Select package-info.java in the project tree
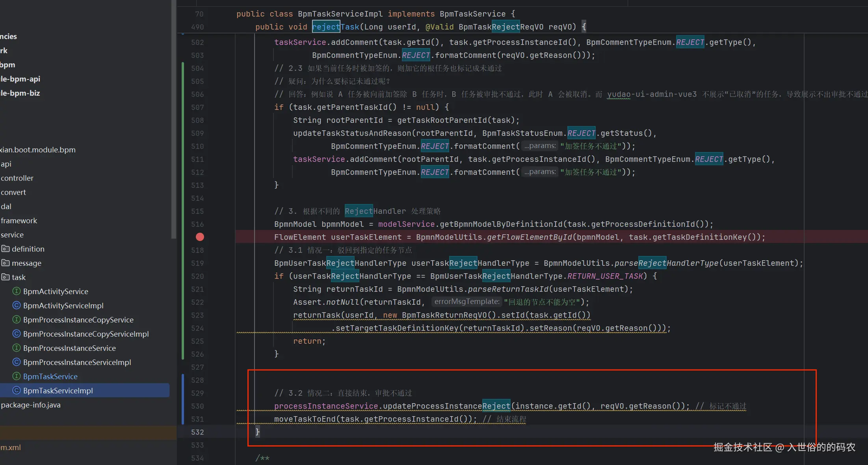The height and width of the screenshot is (465, 868). pos(31,405)
